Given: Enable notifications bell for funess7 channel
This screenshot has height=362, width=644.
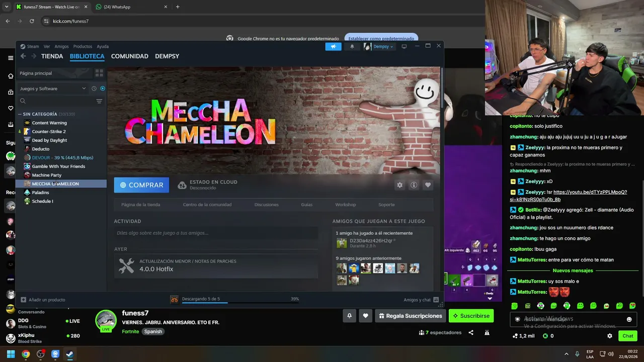Looking at the screenshot, I should coord(349,316).
